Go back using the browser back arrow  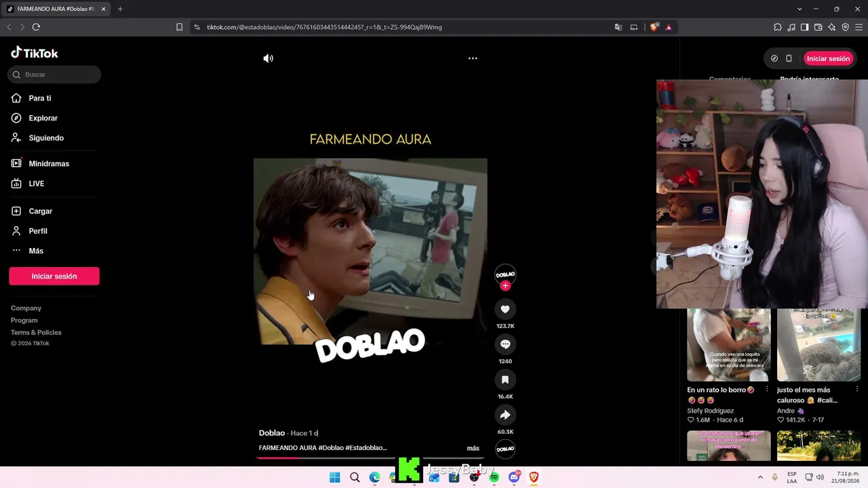[x=9, y=27]
